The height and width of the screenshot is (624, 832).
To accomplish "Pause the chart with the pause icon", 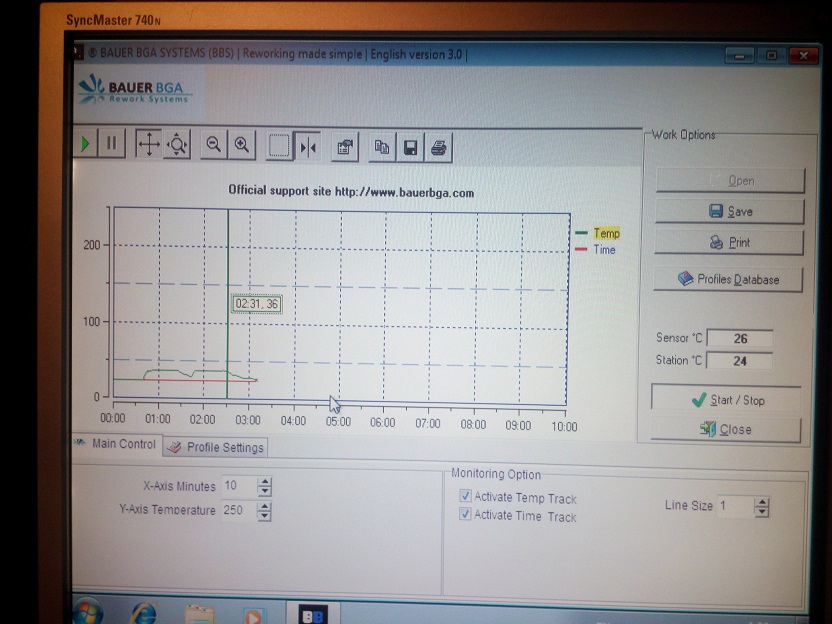I will [x=111, y=144].
